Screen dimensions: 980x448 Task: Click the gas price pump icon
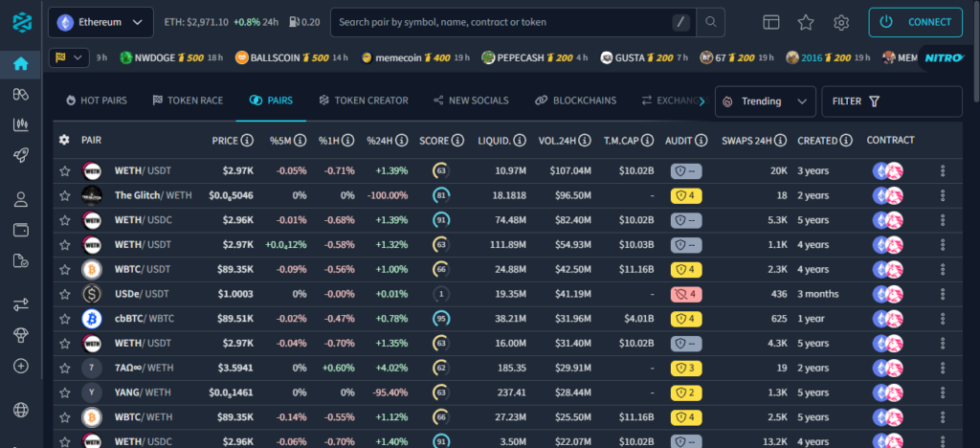pyautogui.click(x=294, y=22)
